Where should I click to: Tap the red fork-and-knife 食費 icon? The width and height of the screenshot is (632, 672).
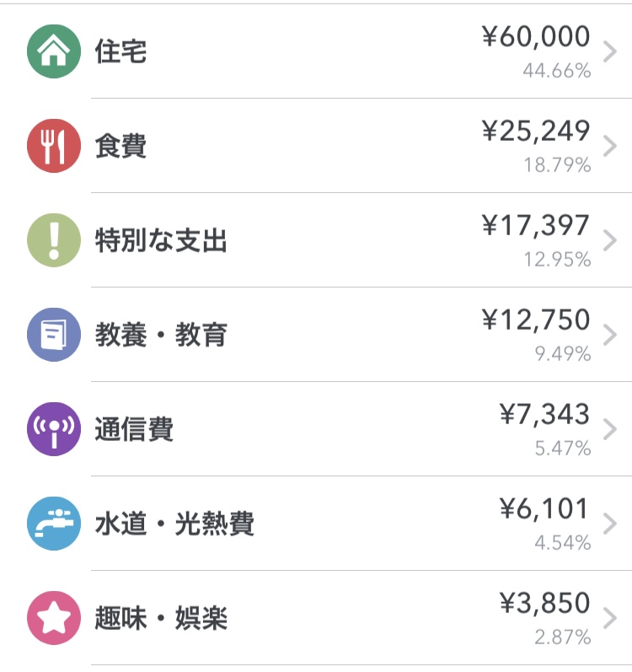(x=54, y=146)
